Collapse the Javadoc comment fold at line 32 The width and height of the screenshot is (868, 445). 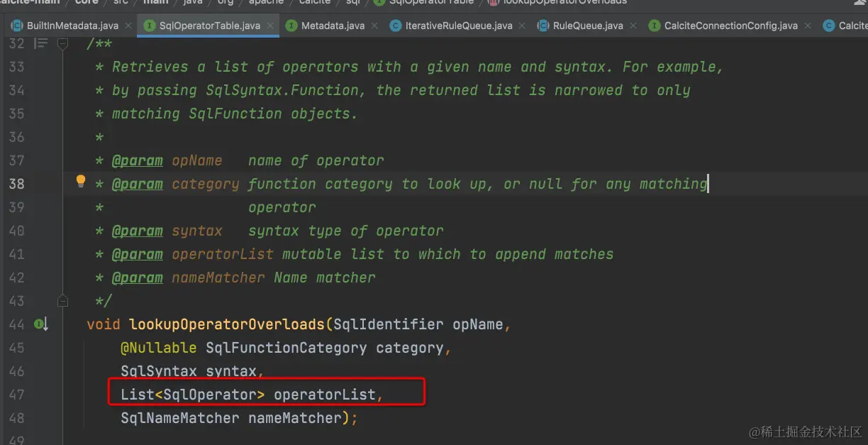[62, 43]
